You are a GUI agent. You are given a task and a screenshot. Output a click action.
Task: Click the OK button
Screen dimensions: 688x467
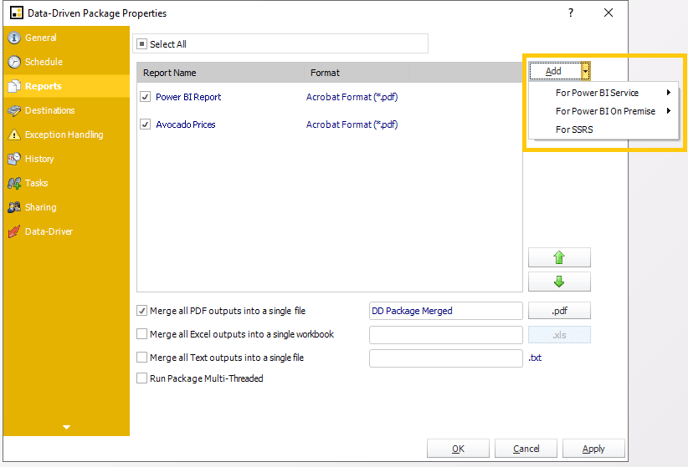tap(458, 449)
